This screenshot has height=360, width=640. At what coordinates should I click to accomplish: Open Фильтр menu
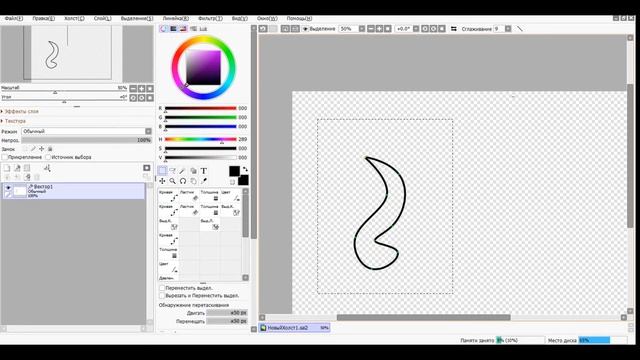(x=210, y=18)
